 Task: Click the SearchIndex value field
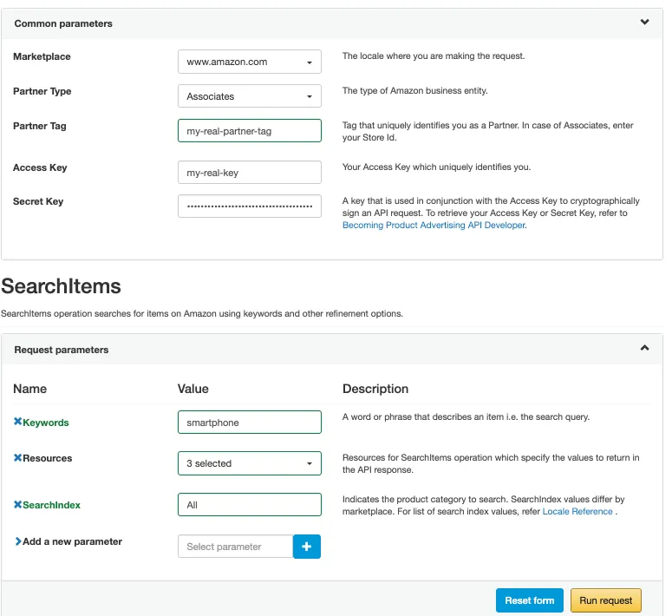click(249, 505)
